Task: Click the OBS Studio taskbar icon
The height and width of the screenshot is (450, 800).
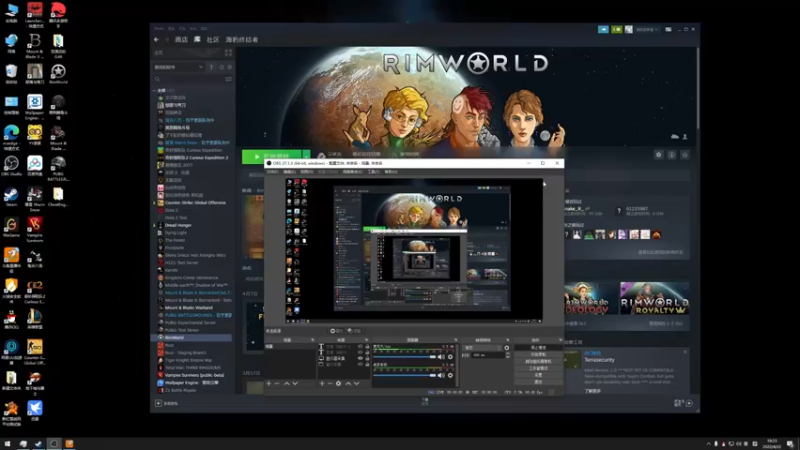Action: click(x=54, y=444)
